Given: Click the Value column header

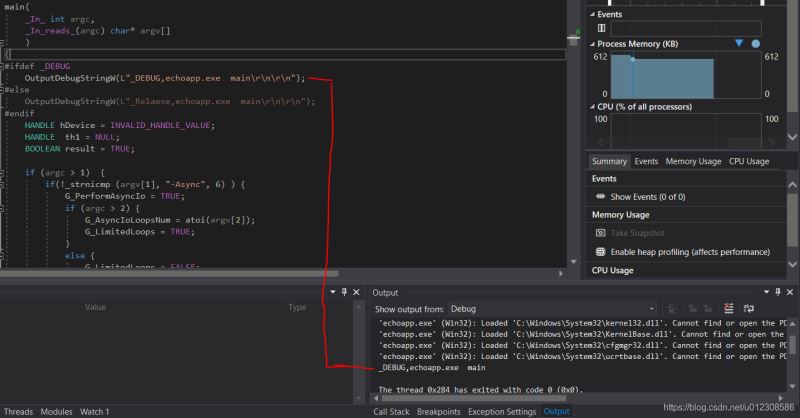Looking at the screenshot, I should click(x=95, y=307).
